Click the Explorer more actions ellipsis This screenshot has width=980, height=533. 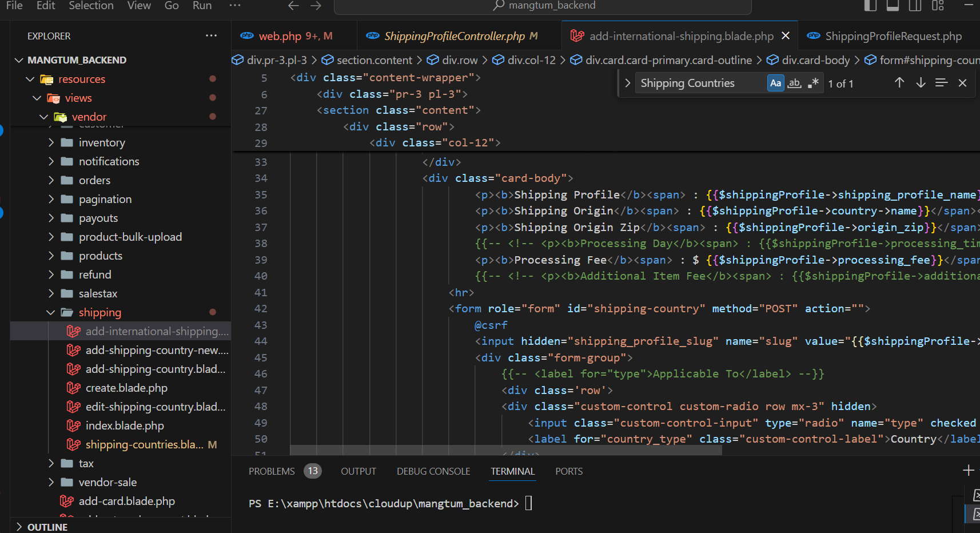(211, 35)
